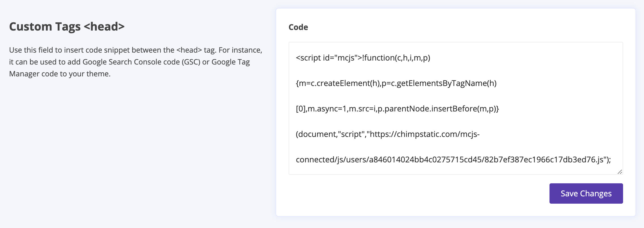
Task: Grab the textarea resize handle corner
Action: click(620, 172)
